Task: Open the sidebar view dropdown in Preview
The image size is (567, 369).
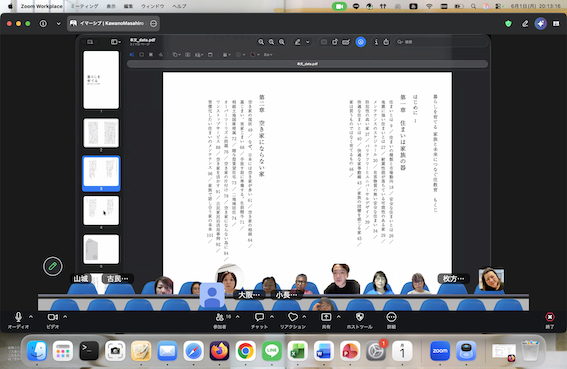Action: (x=116, y=42)
